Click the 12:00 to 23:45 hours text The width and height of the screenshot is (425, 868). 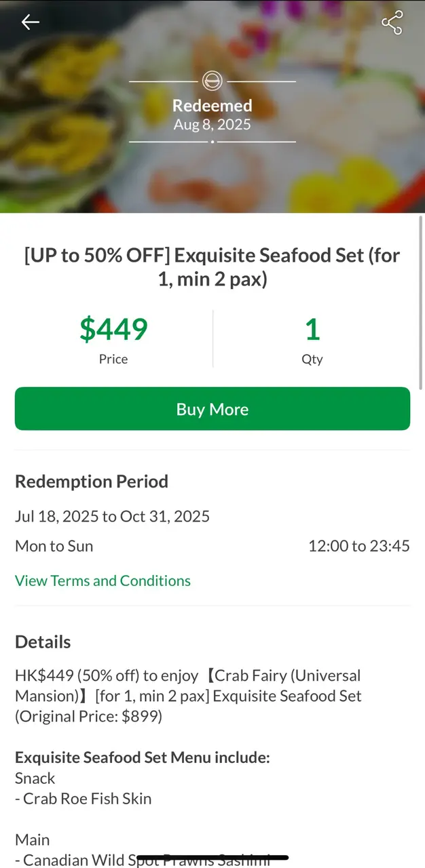click(x=358, y=546)
